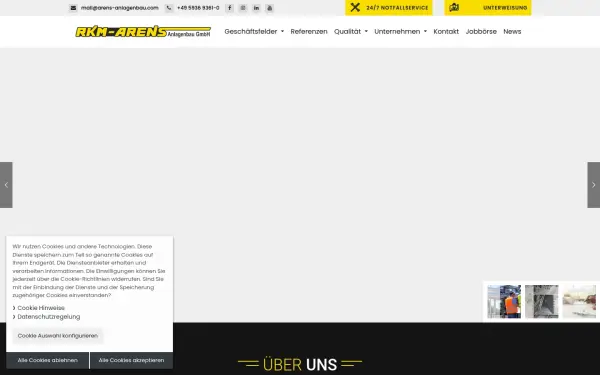Select the last partially visible slider thumbnail

click(x=579, y=302)
